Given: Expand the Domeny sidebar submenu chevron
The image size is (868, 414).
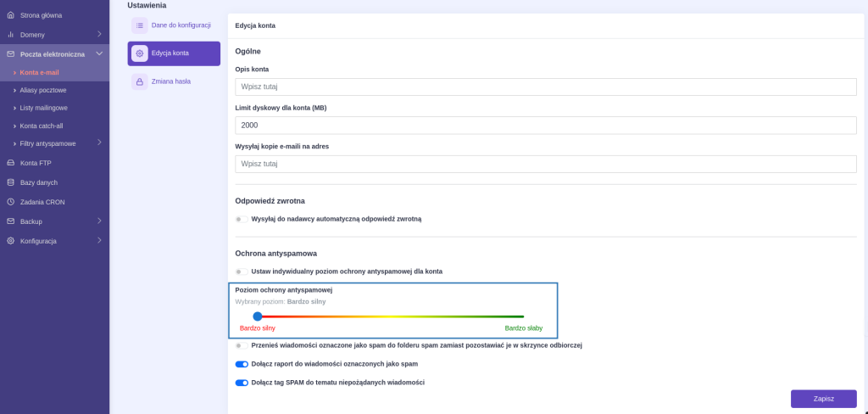Looking at the screenshot, I should (x=99, y=35).
